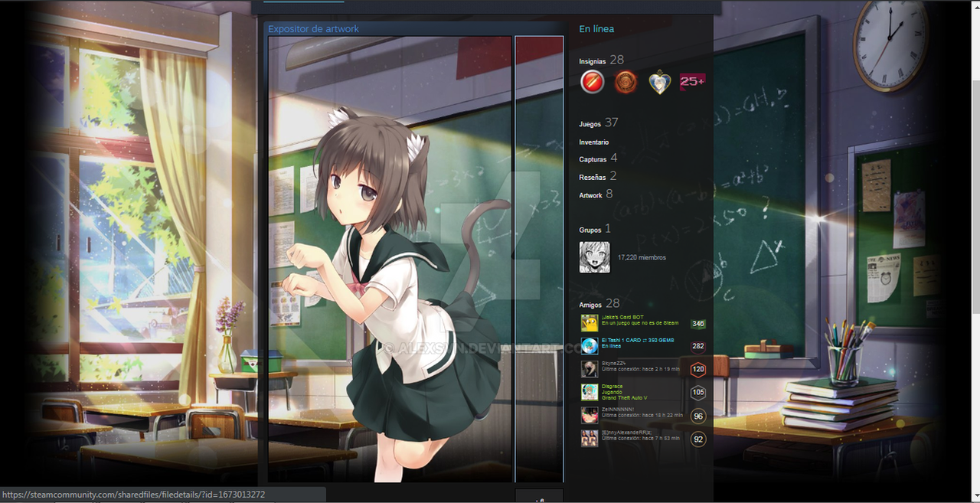
Task: Click the 'En línea' status text
Action: [596, 29]
